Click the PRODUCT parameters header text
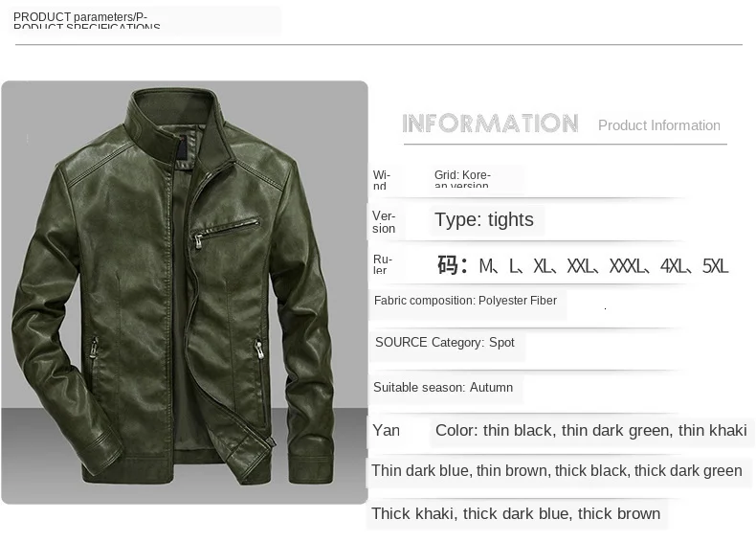This screenshot has height=542, width=756. pyautogui.click(x=87, y=21)
